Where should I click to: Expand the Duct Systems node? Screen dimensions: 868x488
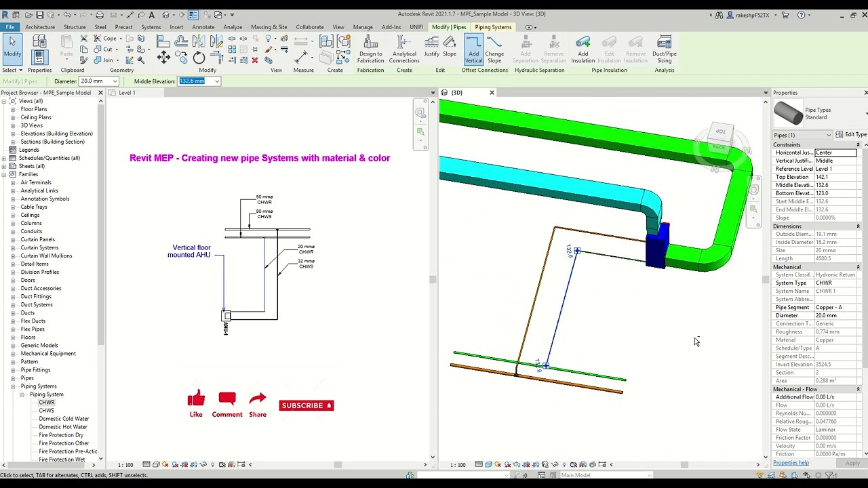(13, 304)
